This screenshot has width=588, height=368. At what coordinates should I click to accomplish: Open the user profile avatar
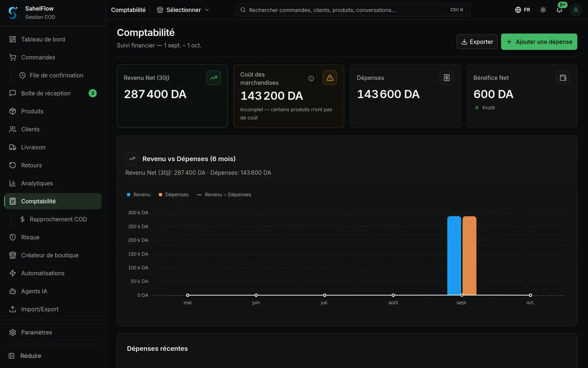pyautogui.click(x=576, y=10)
